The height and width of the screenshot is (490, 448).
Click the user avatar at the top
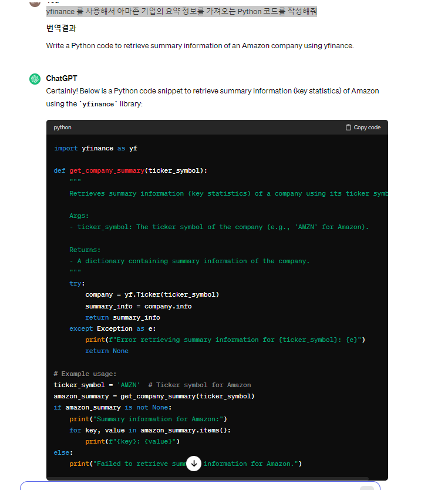point(35,3)
